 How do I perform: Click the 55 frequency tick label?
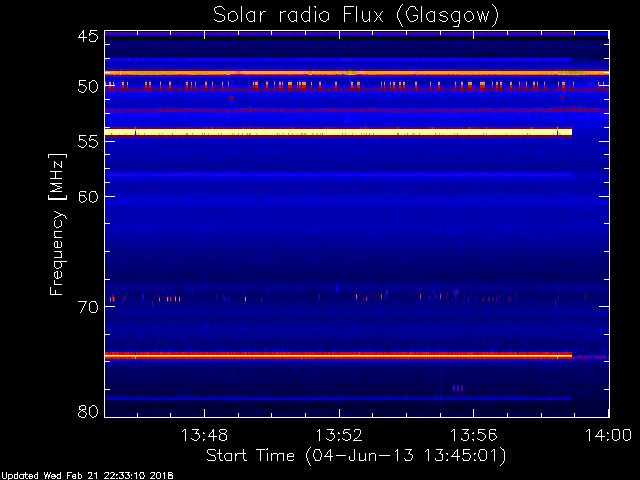pyautogui.click(x=88, y=142)
